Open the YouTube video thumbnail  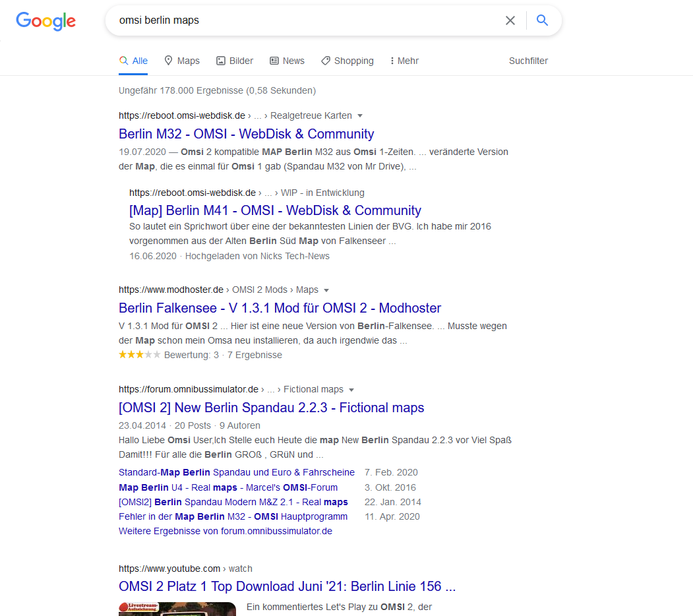(x=177, y=609)
